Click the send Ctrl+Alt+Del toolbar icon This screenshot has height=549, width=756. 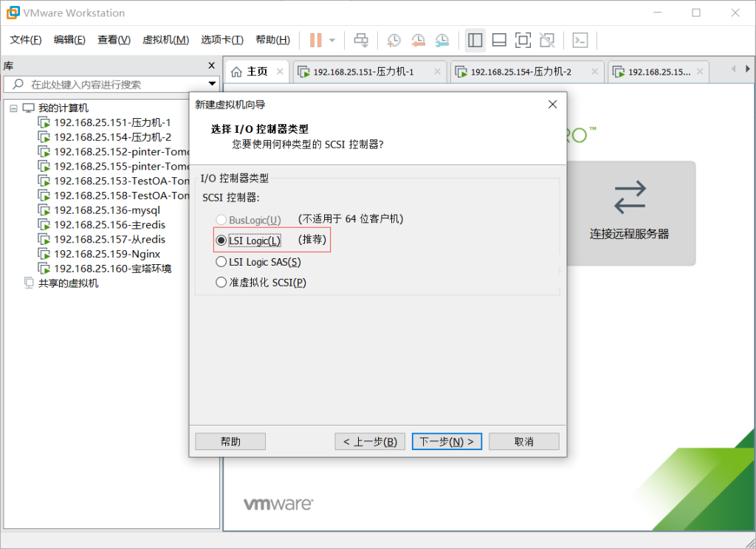tap(361, 40)
